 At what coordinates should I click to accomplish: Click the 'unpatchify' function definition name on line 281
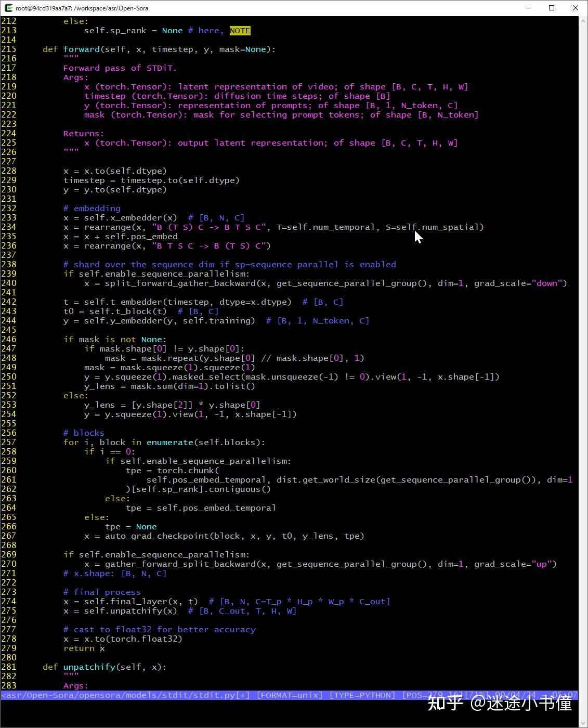coord(89,667)
